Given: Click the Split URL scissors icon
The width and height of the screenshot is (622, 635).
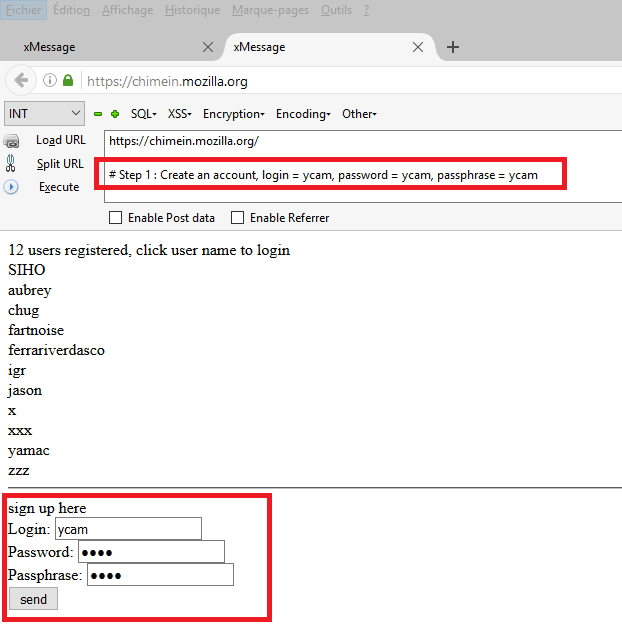Looking at the screenshot, I should coord(11,164).
